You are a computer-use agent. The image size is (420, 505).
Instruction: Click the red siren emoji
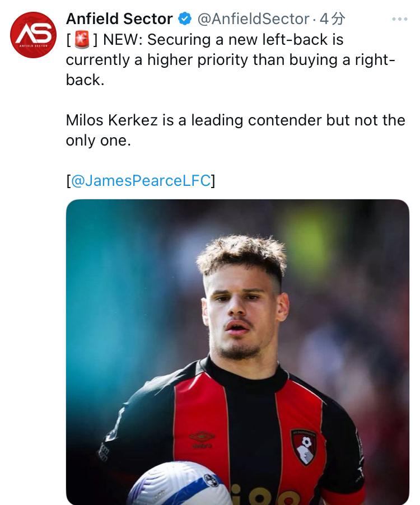[x=82, y=40]
